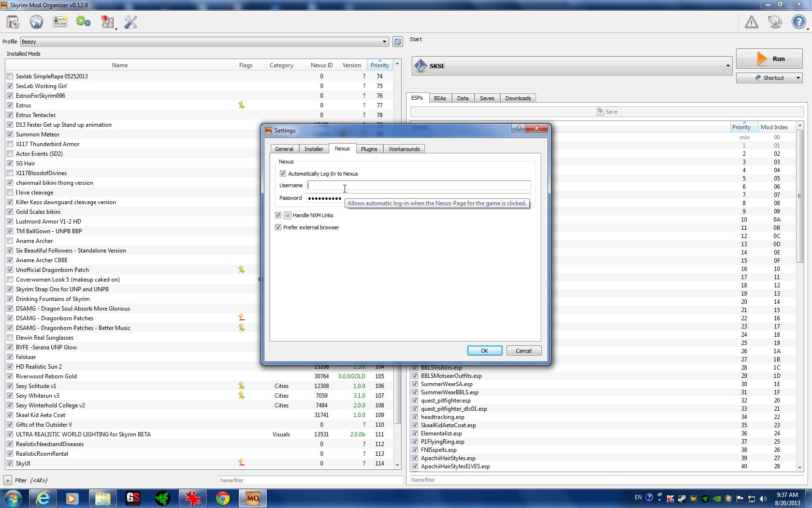Screen dimensions: 812x508
Task: Open settings wrench and screwdriver icon
Action: (130, 22)
